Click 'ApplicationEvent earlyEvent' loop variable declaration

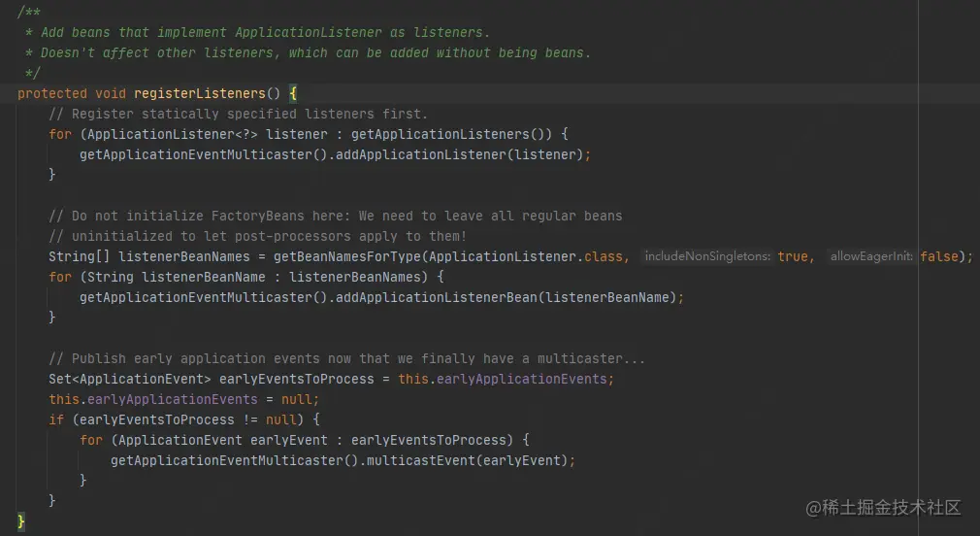(223, 440)
